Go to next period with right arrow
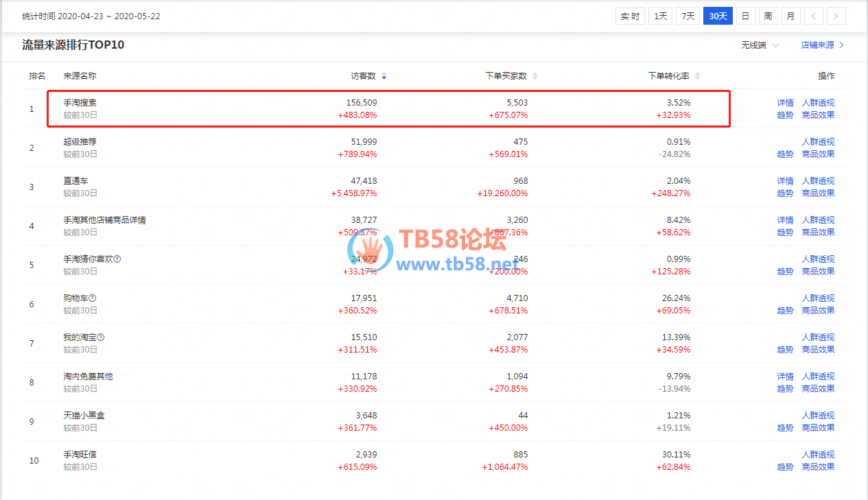This screenshot has width=868, height=500. coord(836,16)
